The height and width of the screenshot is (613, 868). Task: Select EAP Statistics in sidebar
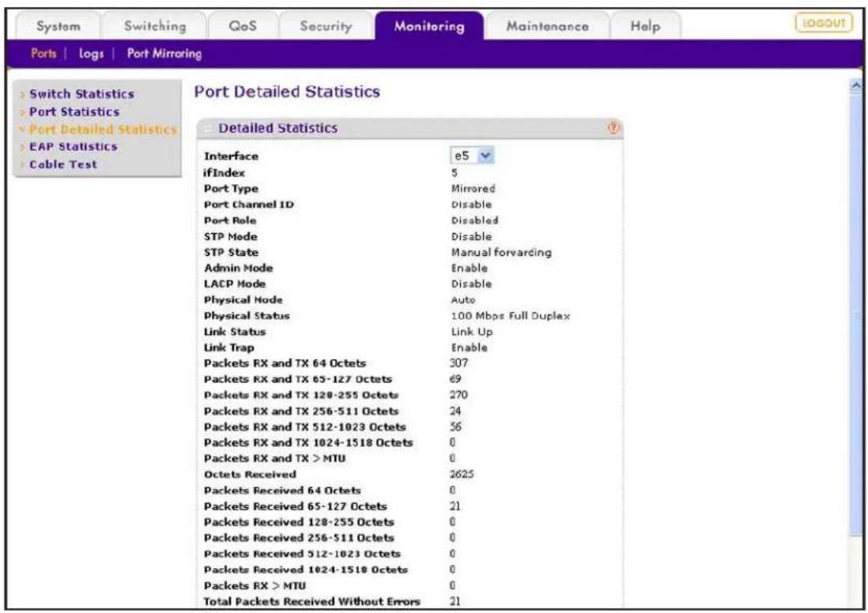tap(73, 147)
